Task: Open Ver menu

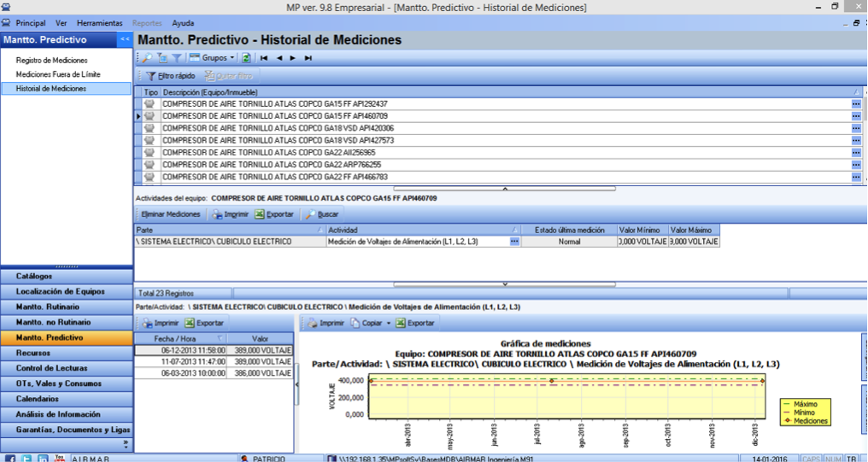Action: pos(61,23)
